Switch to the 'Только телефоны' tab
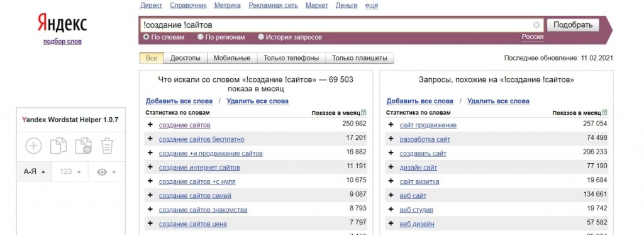The width and height of the screenshot is (644, 235). click(291, 58)
